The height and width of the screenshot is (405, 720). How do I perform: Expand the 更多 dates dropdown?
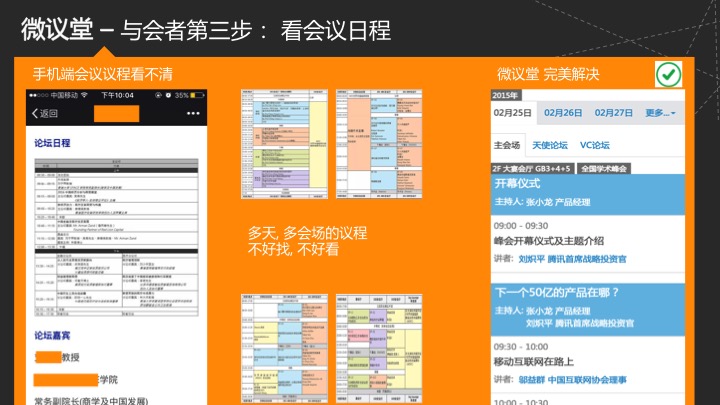(661, 113)
